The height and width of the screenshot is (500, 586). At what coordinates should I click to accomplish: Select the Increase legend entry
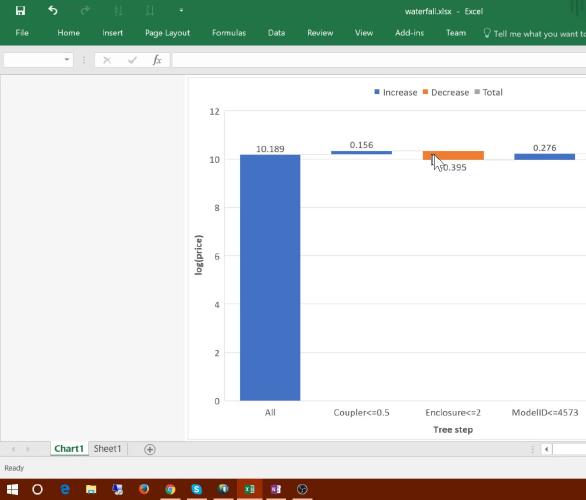coord(395,92)
